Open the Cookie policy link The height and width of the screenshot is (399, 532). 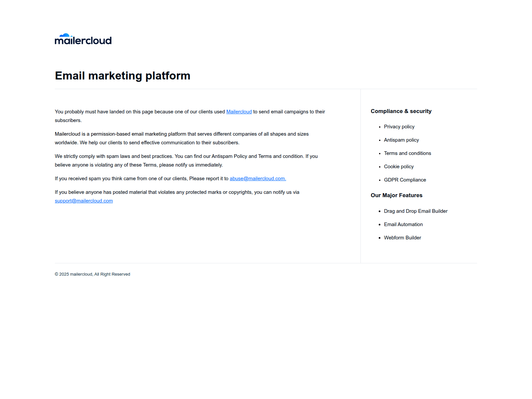coord(399,167)
